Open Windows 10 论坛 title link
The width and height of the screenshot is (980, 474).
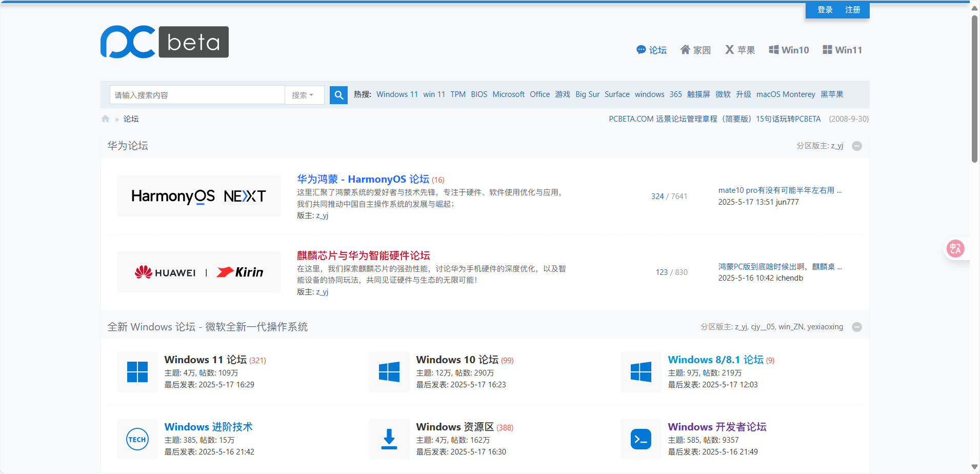click(457, 360)
